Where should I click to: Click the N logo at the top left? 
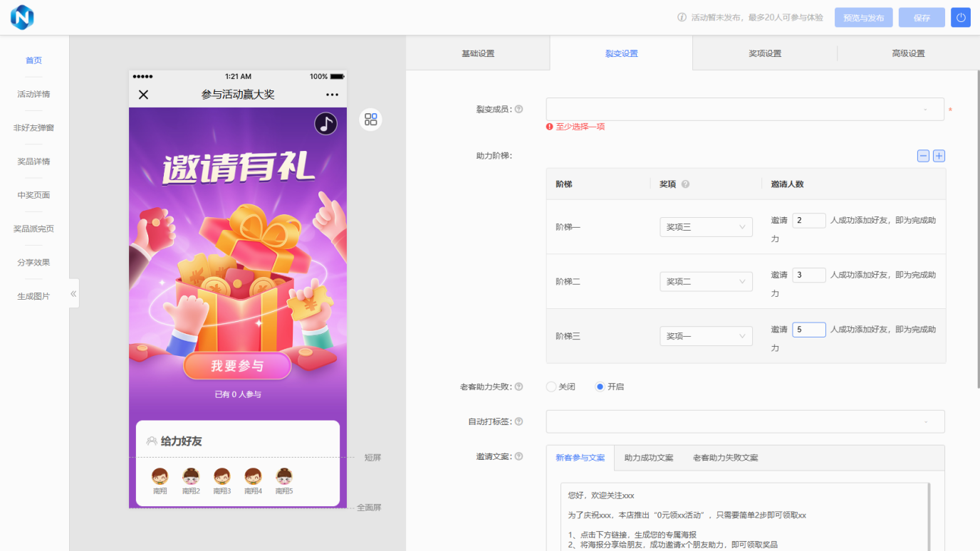[21, 17]
